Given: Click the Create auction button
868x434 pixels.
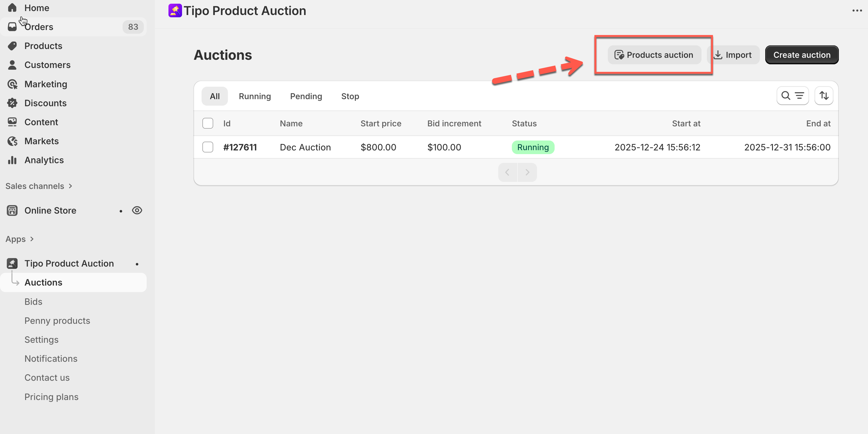Looking at the screenshot, I should coord(802,55).
